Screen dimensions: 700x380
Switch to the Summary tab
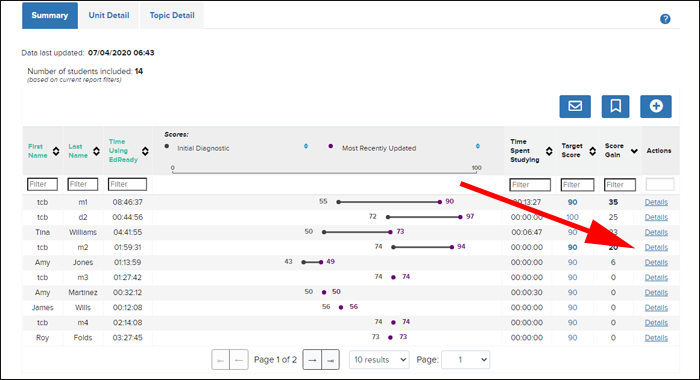(50, 15)
